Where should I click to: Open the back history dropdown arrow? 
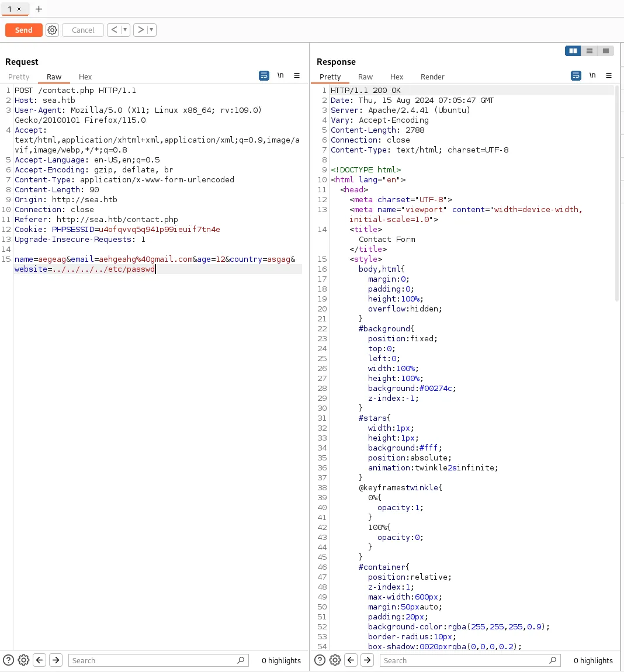pos(125,30)
